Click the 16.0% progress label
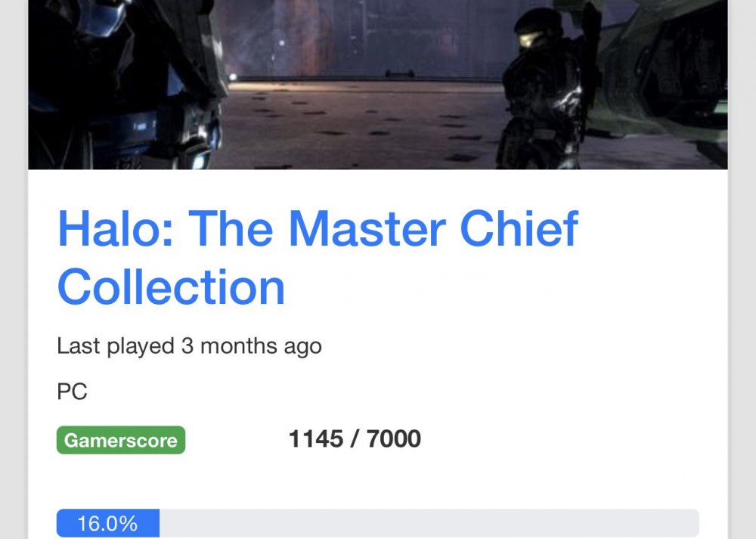 click(107, 524)
